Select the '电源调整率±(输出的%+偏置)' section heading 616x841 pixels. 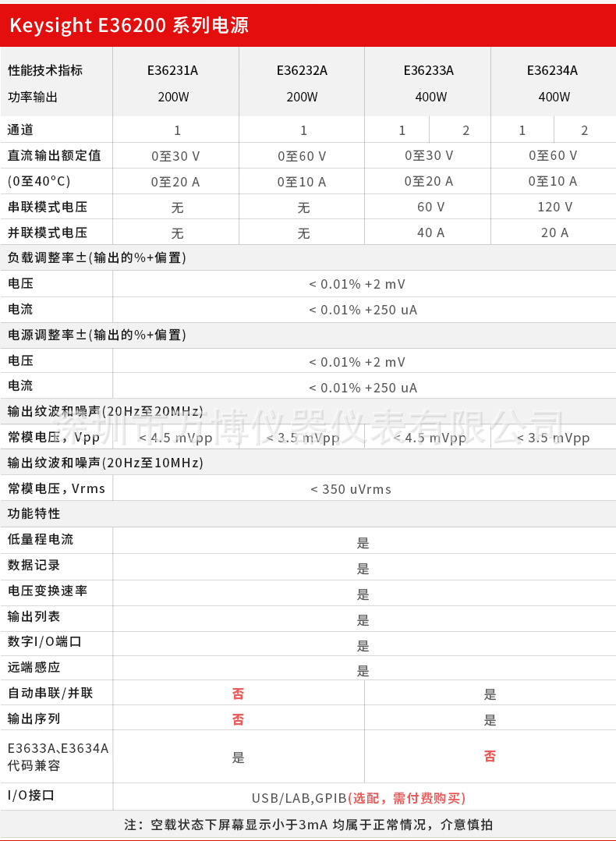(x=97, y=335)
